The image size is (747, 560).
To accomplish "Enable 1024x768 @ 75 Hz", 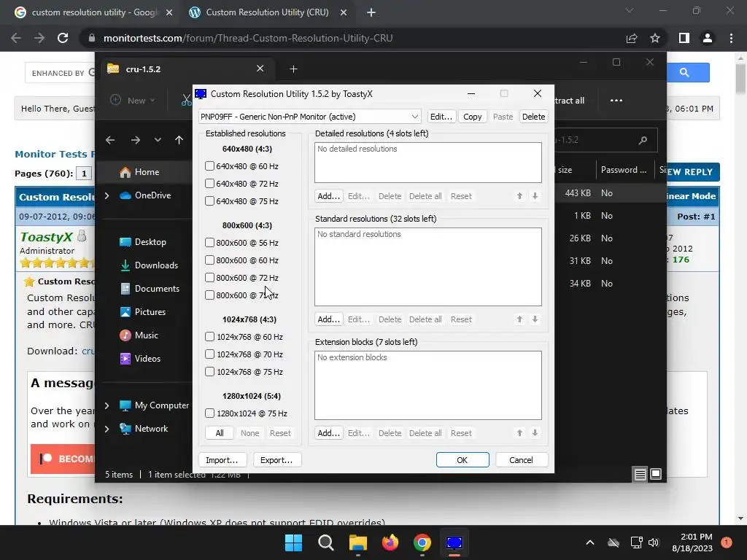I will [209, 372].
